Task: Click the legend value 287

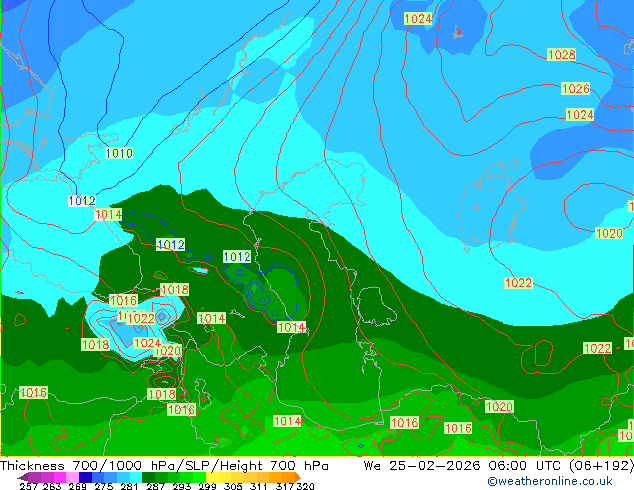Action: pyautogui.click(x=155, y=486)
